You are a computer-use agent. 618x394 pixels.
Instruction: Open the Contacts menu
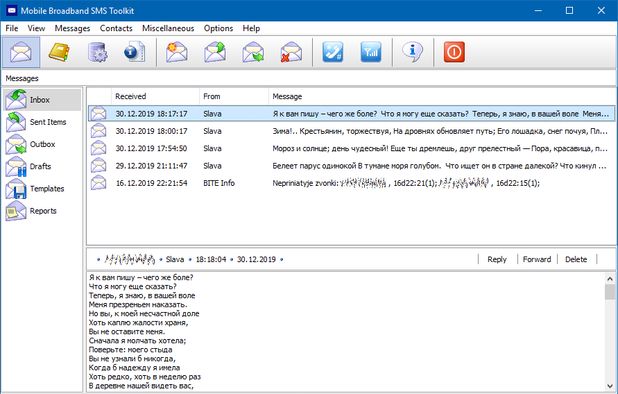116,28
